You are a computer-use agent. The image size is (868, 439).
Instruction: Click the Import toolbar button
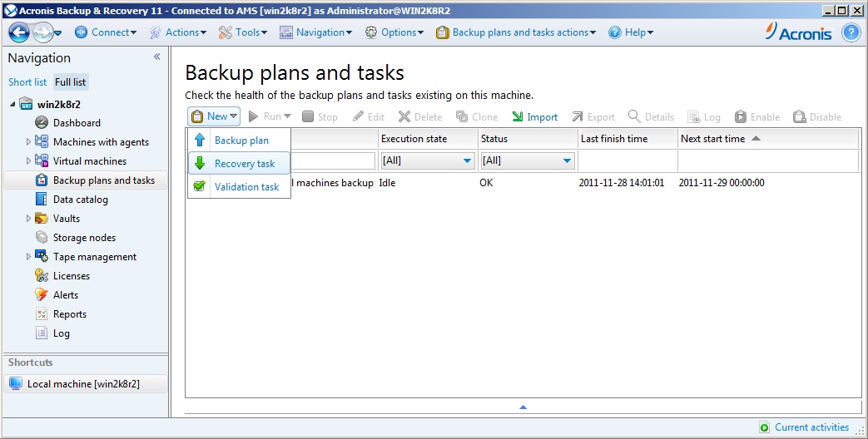(x=534, y=116)
